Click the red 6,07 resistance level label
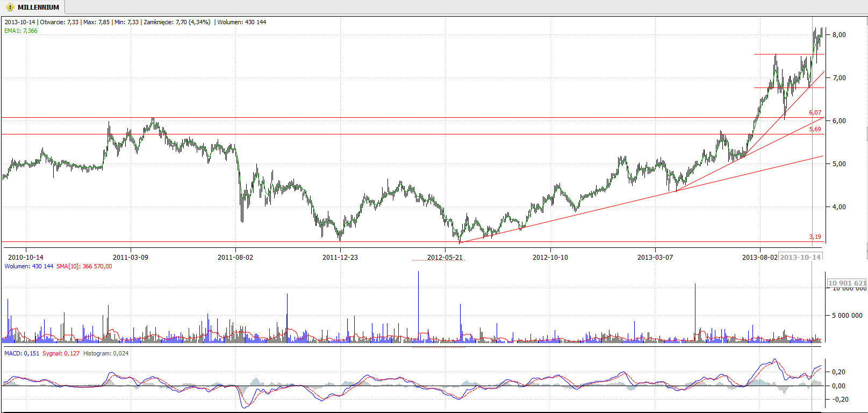The height and width of the screenshot is (413, 868). [815, 112]
